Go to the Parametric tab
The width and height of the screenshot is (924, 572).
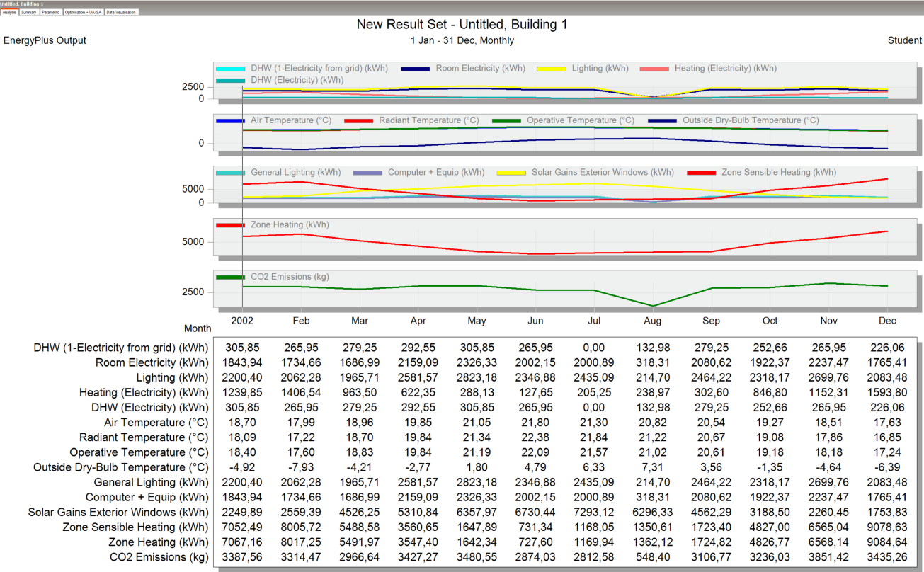point(51,12)
